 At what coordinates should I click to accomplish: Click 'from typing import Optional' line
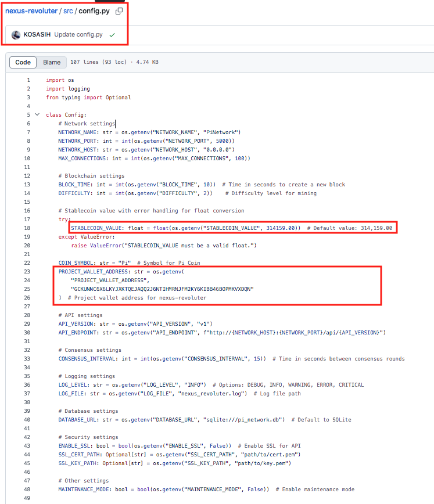click(x=88, y=98)
